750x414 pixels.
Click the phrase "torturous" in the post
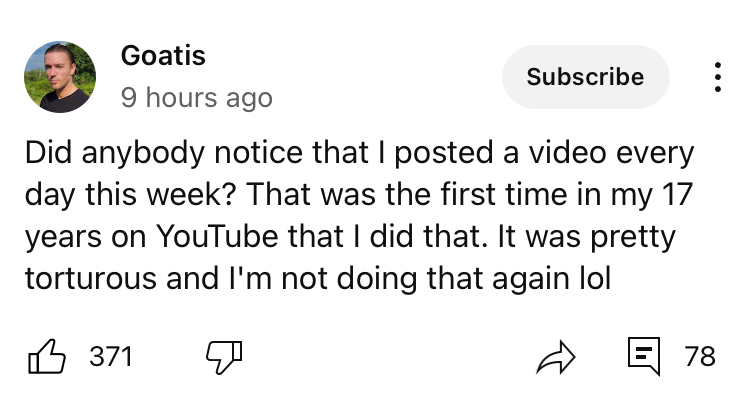coord(87,280)
